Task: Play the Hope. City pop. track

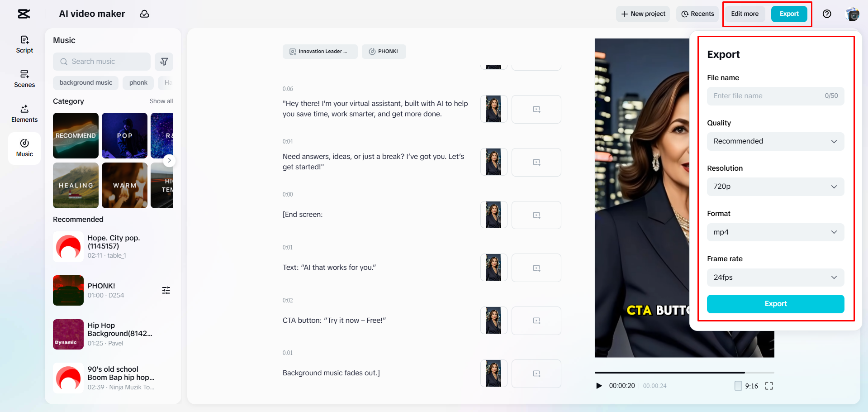Action: point(68,247)
